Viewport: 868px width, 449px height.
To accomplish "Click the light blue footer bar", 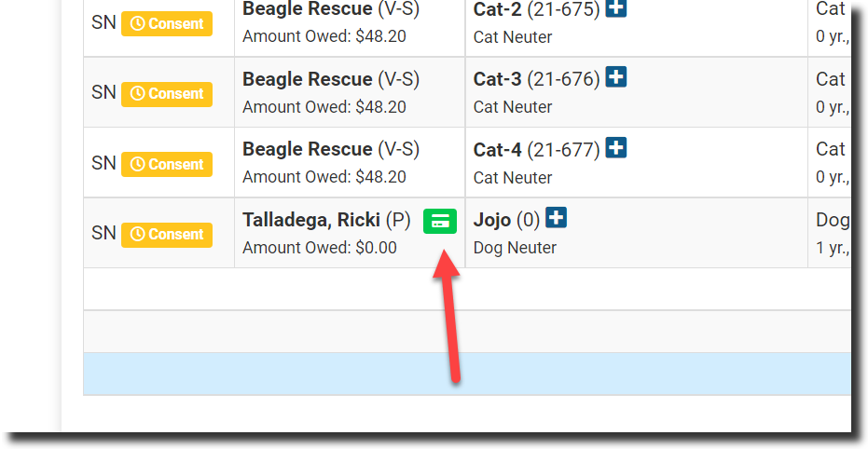I will point(466,374).
